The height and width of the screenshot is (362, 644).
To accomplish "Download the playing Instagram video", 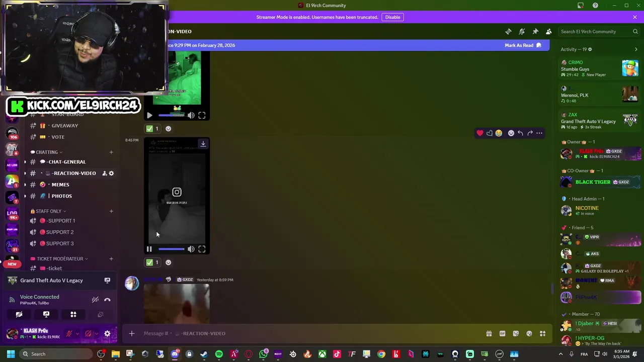I will [203, 144].
